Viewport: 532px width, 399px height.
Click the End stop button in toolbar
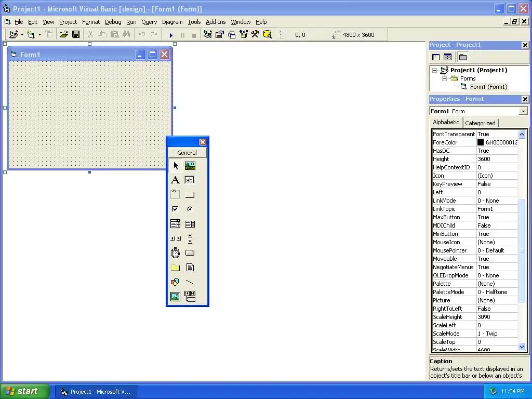(194, 35)
